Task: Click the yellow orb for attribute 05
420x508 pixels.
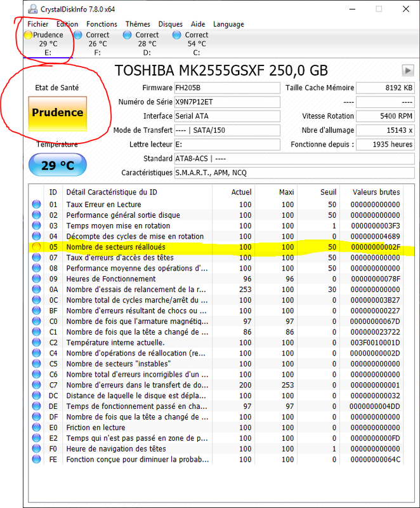Action: coord(36,246)
